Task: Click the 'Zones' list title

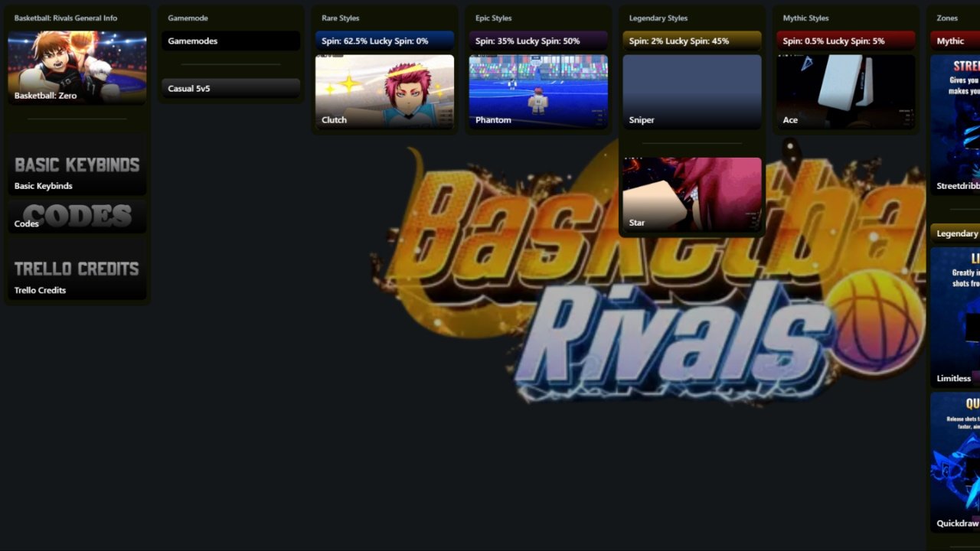Action: (947, 18)
